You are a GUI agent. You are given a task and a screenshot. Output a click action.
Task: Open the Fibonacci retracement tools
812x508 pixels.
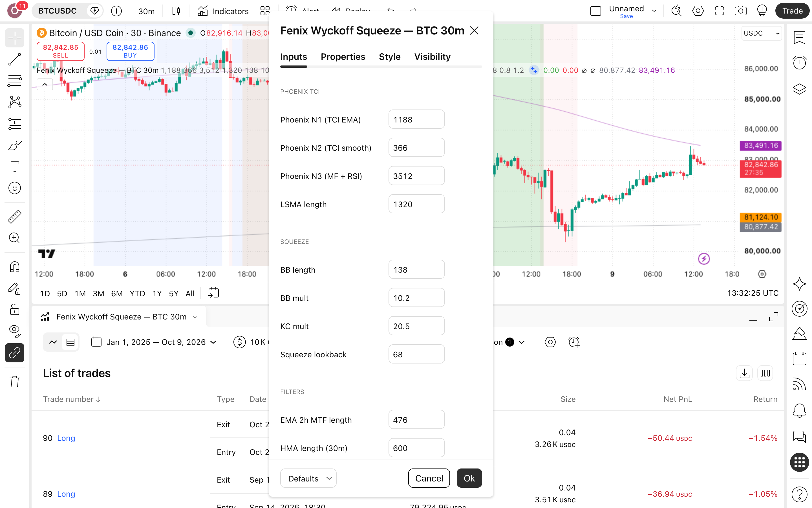click(15, 81)
